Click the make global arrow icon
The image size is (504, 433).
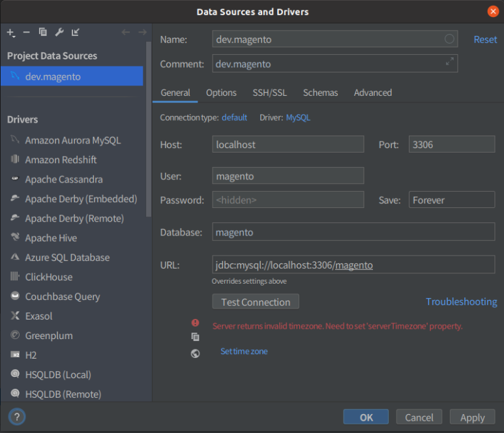tap(75, 32)
